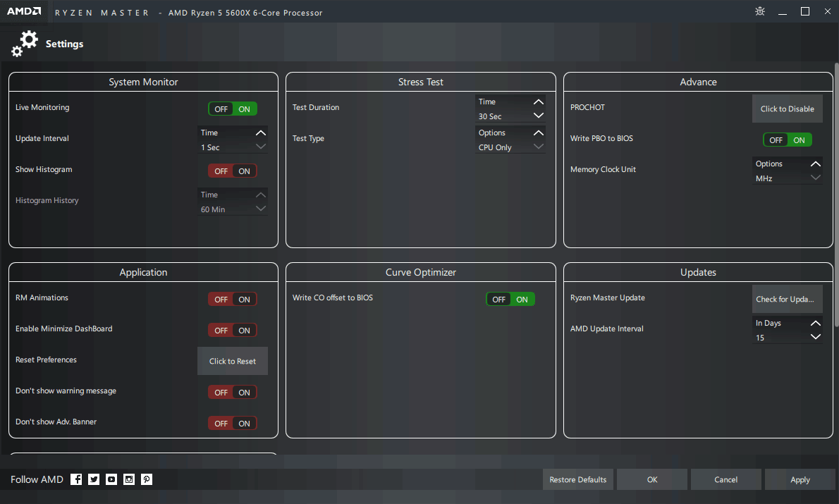Click the Settings gear icon
Image resolution: width=839 pixels, height=504 pixels.
click(x=25, y=44)
